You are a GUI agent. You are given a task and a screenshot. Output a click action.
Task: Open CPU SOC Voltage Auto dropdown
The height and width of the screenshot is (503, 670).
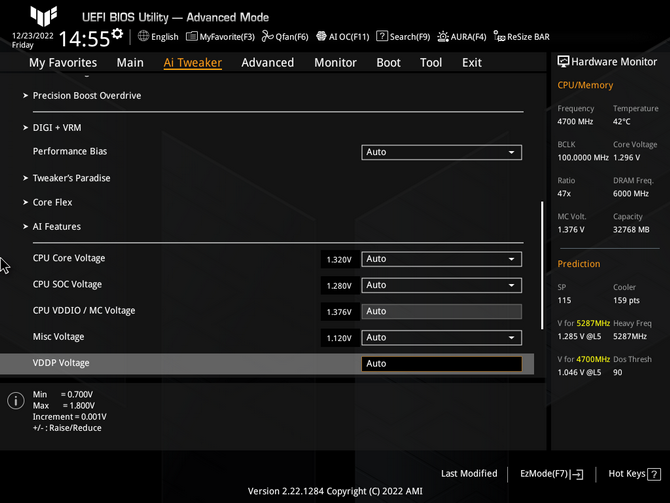coord(441,285)
